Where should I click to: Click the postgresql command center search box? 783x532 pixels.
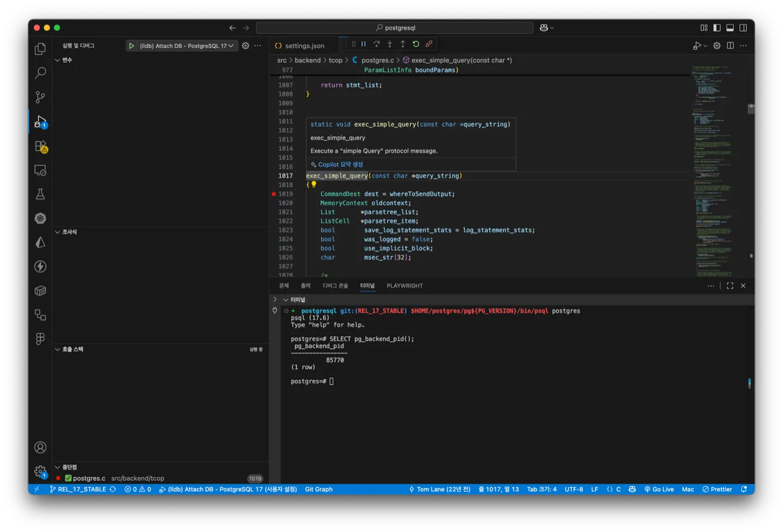pos(395,28)
